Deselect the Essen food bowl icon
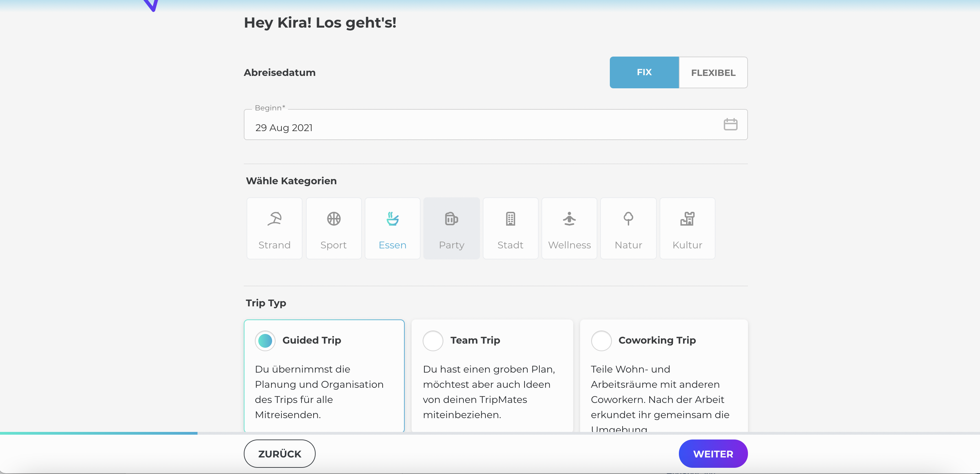This screenshot has width=980, height=474. 392,219
